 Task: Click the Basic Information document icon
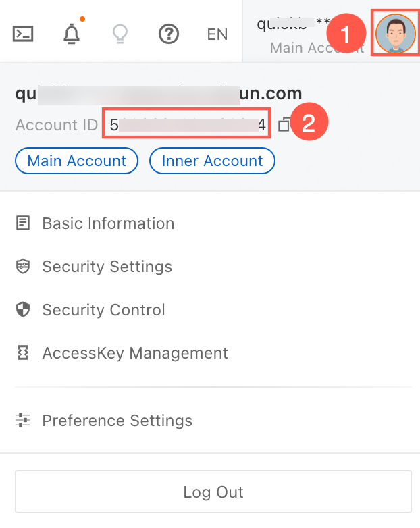tap(23, 223)
